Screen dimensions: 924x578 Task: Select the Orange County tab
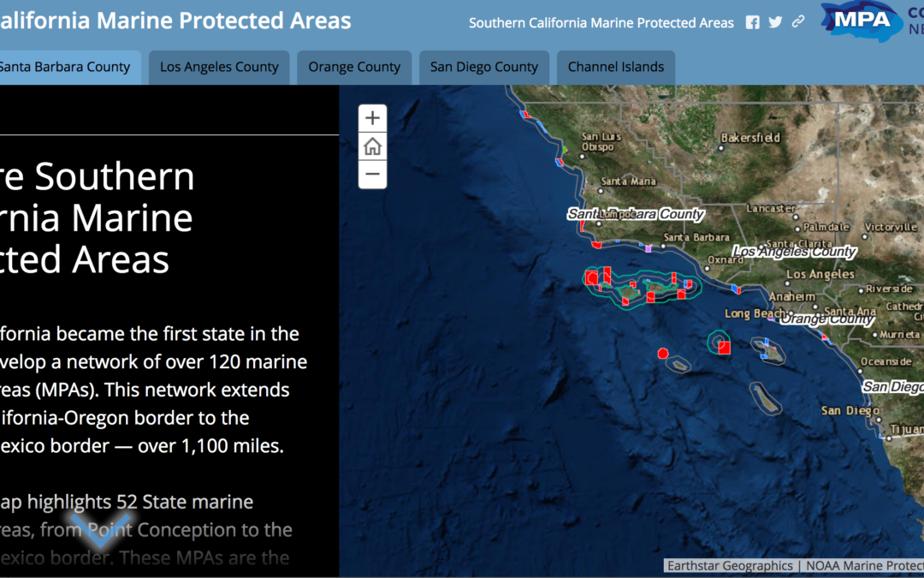[354, 67]
